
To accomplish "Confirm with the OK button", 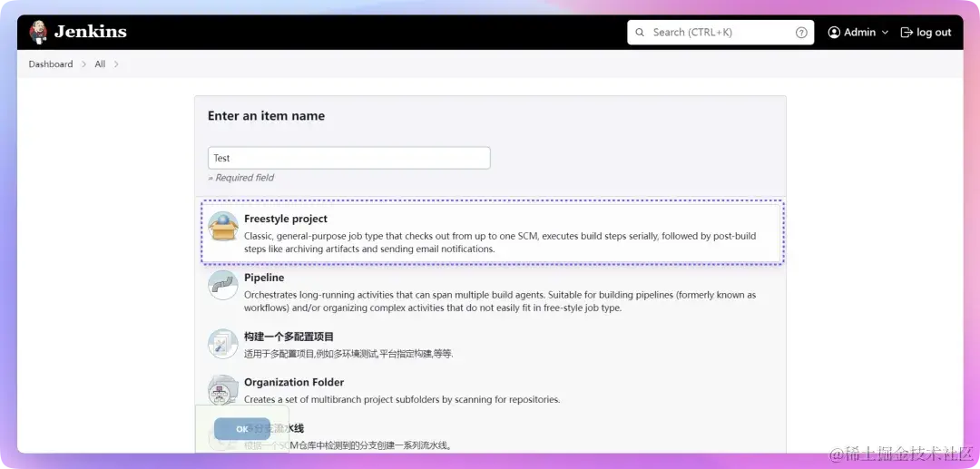I will coord(242,429).
